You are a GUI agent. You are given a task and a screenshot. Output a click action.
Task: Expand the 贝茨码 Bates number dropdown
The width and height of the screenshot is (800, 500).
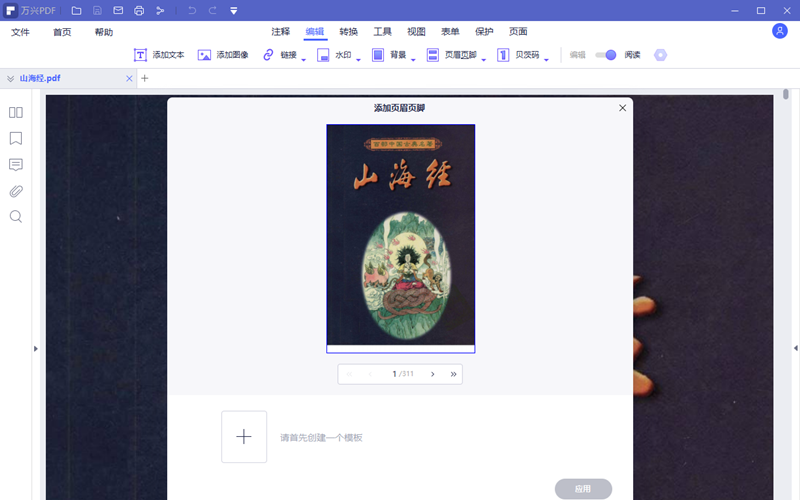click(546, 59)
